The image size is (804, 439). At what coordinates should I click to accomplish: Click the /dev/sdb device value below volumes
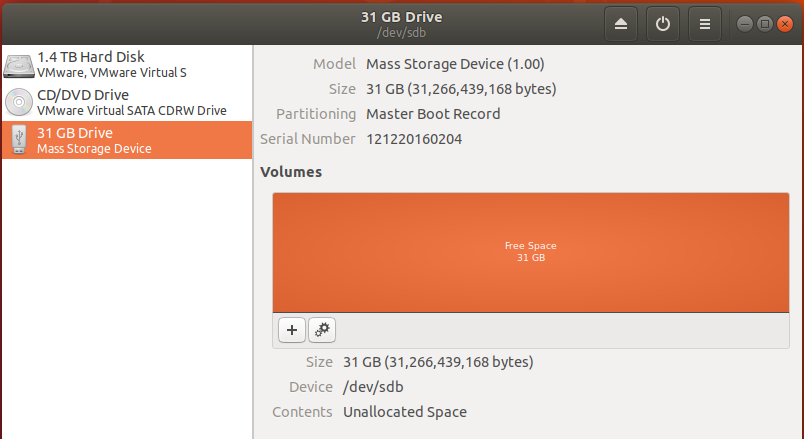373,387
